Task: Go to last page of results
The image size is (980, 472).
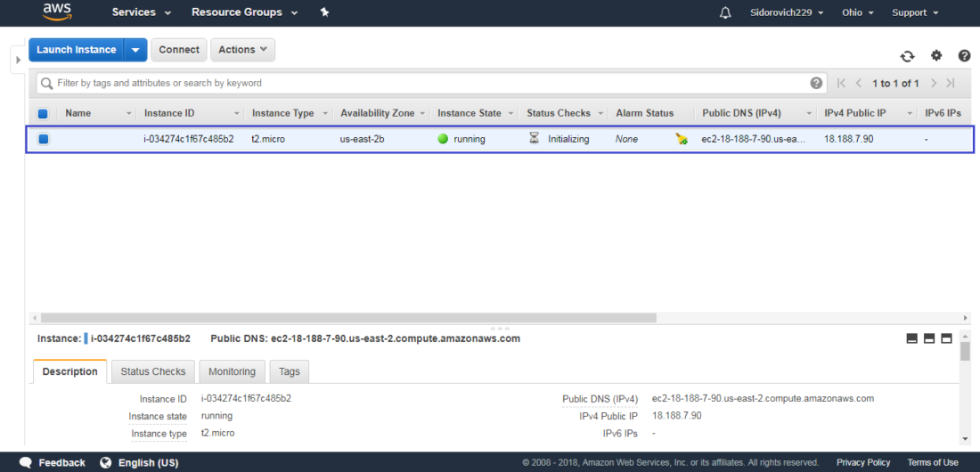Action: click(951, 83)
